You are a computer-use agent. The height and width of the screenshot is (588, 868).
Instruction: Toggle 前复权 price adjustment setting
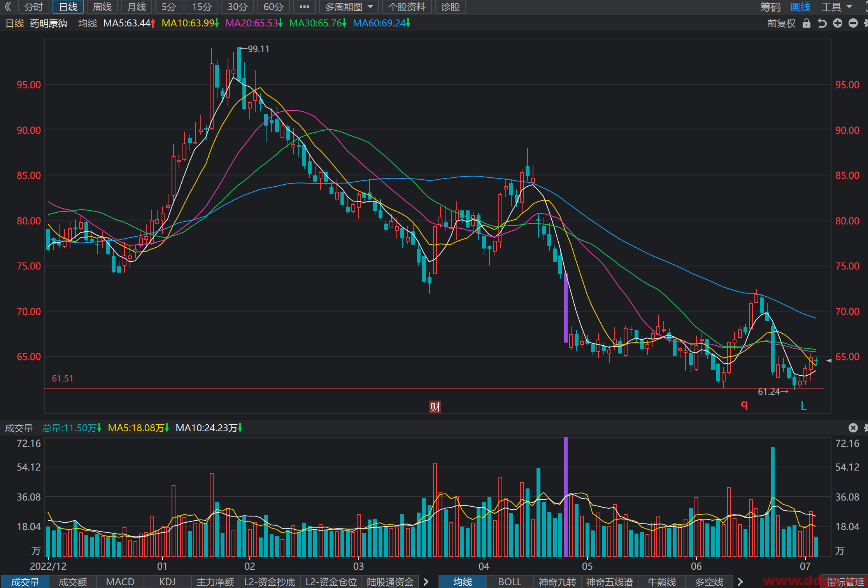point(781,23)
